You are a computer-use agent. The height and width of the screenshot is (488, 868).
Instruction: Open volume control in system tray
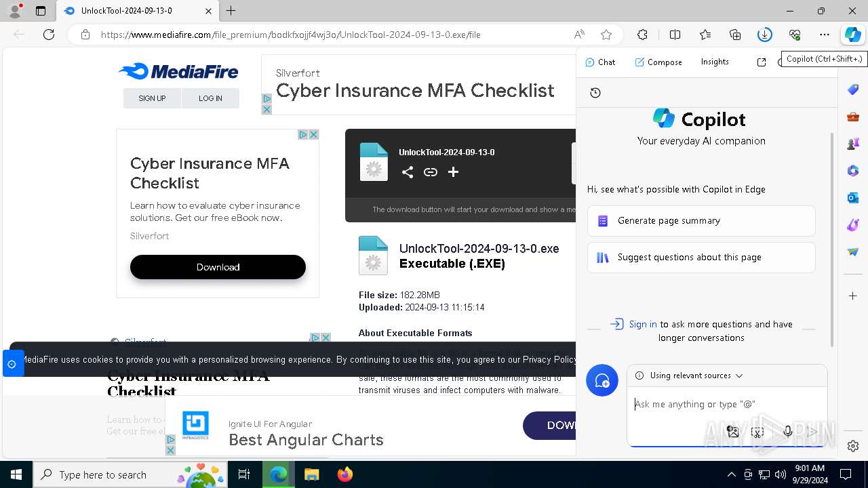[781, 474]
